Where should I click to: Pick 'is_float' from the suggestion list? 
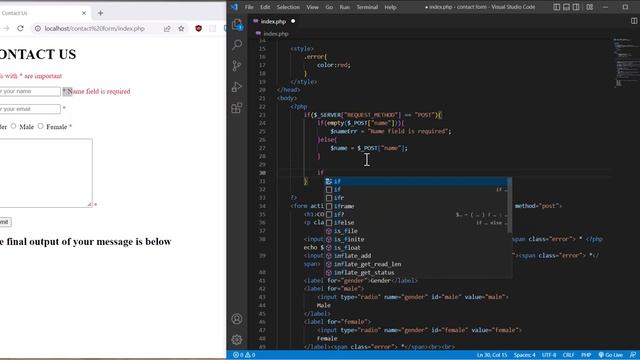pyautogui.click(x=416, y=247)
